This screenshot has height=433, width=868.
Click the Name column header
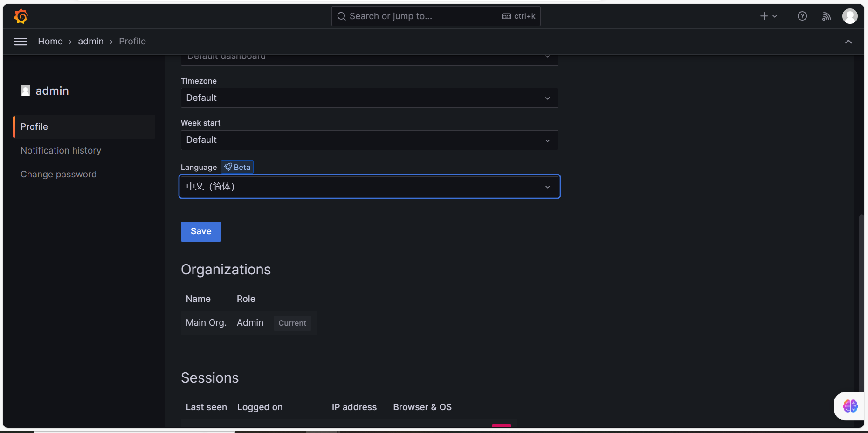198,299
